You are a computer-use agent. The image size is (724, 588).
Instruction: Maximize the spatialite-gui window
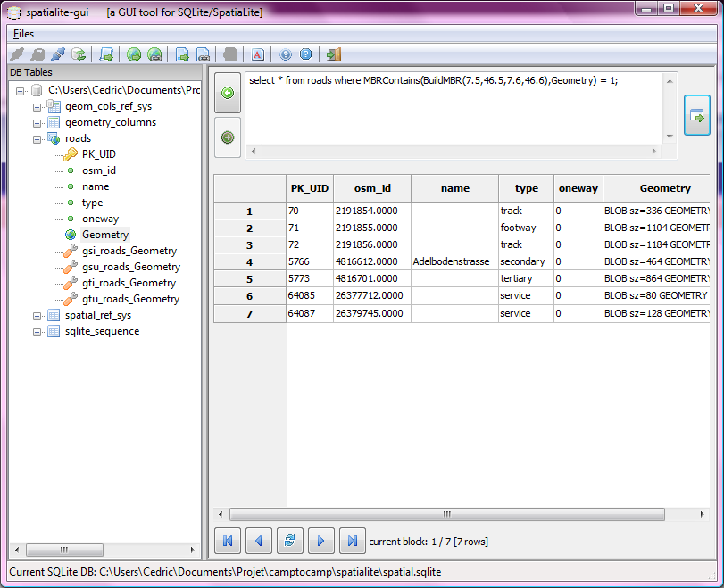(x=669, y=8)
